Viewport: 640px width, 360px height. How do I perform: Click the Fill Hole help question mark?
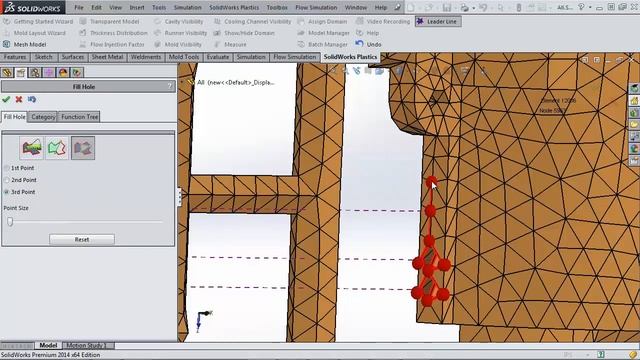170,86
